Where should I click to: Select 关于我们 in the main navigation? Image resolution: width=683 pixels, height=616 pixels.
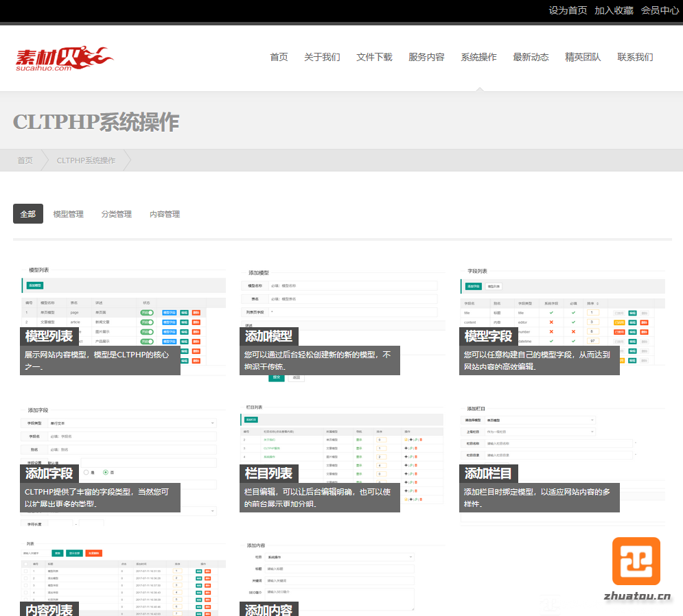(322, 57)
